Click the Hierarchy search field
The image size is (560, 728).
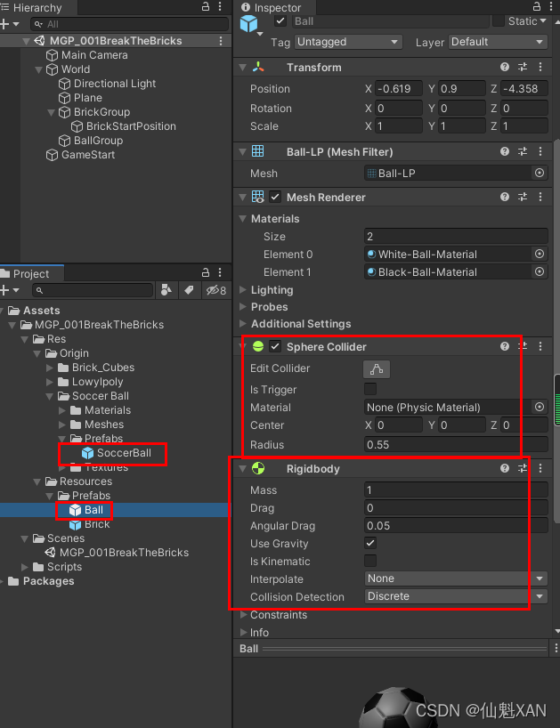click(130, 24)
